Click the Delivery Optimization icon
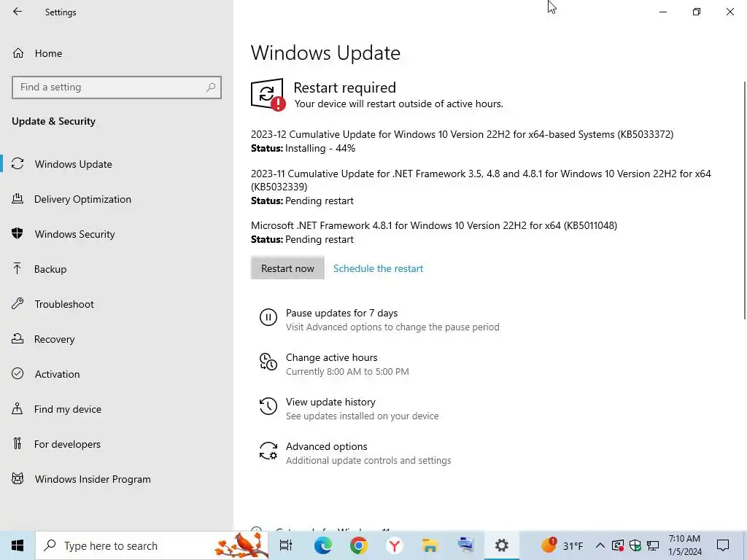Screen dimensions: 747x560 pos(18,198)
